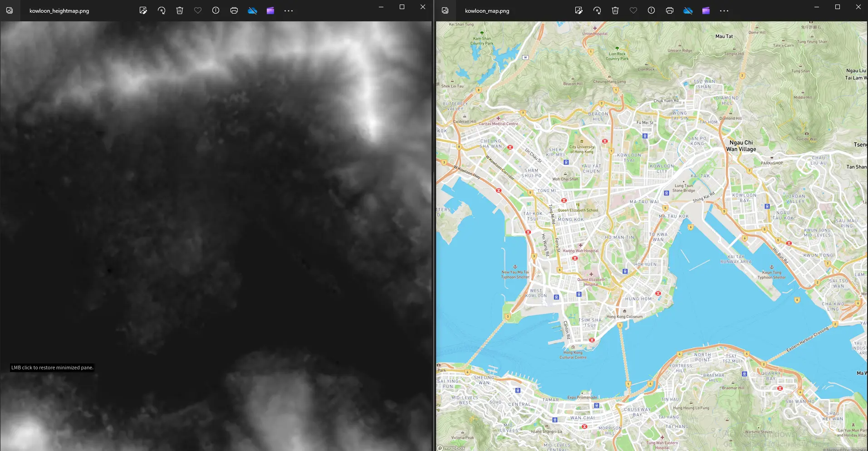The width and height of the screenshot is (868, 451).
Task: Click 'Victoria Peak' label on map
Action: (x=463, y=437)
